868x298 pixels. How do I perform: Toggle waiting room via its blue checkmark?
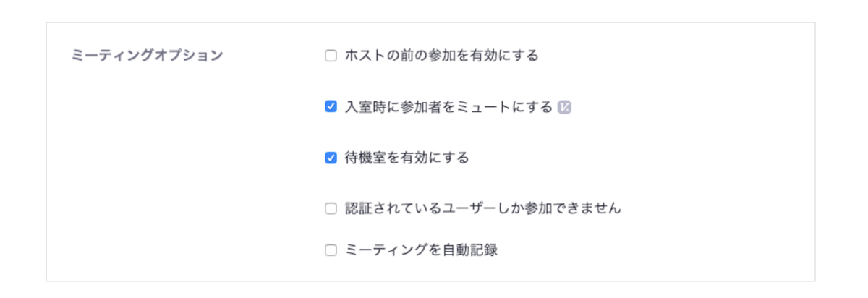[331, 158]
